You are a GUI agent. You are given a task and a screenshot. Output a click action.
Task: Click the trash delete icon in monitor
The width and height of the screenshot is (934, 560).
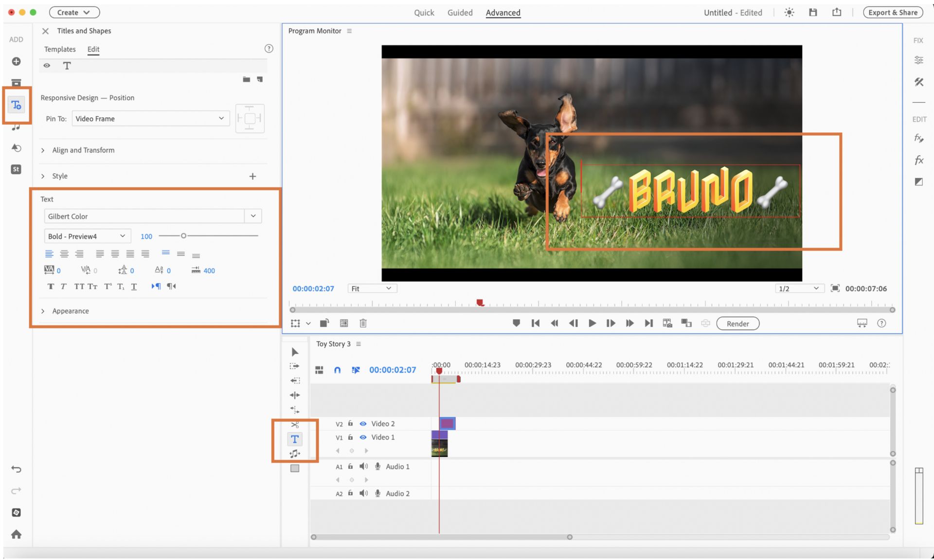(x=363, y=323)
